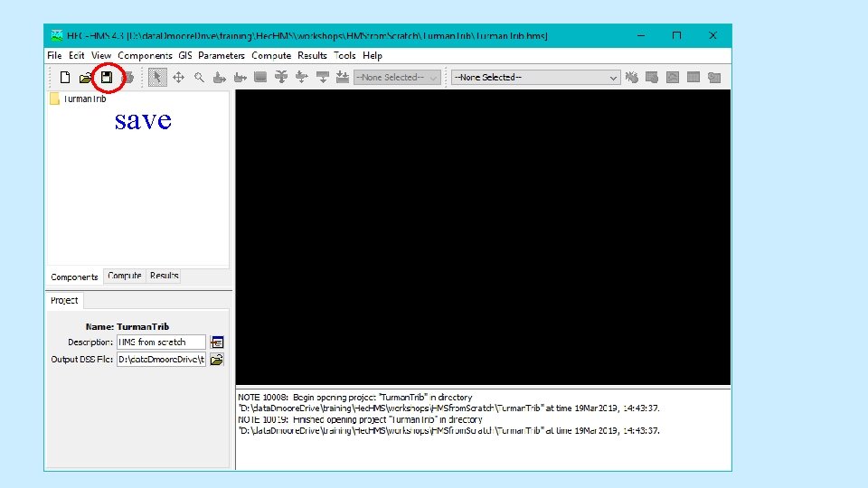Open the GIS menu
This screenshot has width=868, height=488.
184,55
